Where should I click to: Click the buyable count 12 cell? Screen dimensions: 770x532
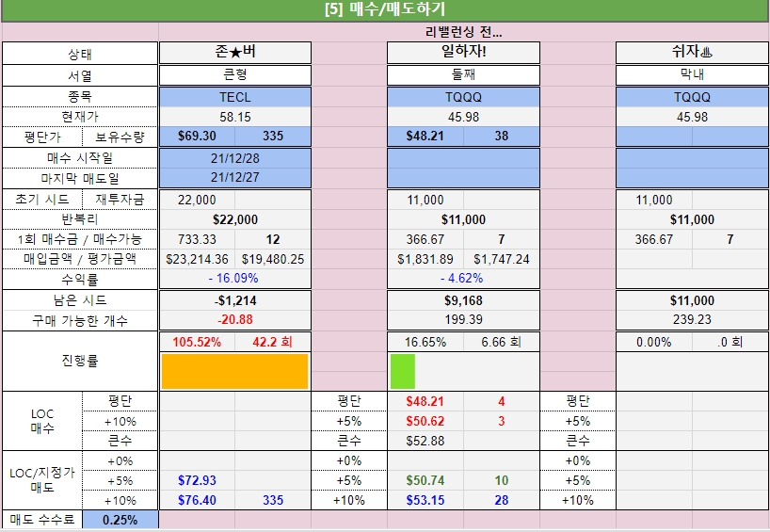click(x=273, y=239)
